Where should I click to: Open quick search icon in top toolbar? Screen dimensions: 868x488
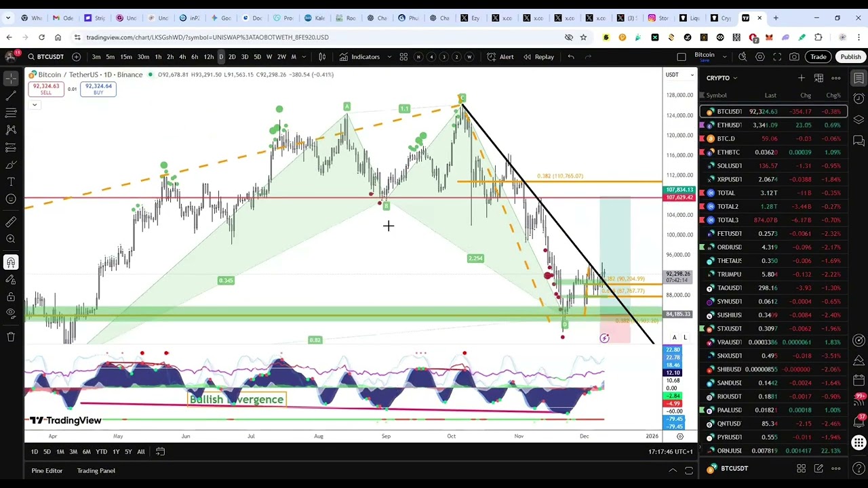743,57
